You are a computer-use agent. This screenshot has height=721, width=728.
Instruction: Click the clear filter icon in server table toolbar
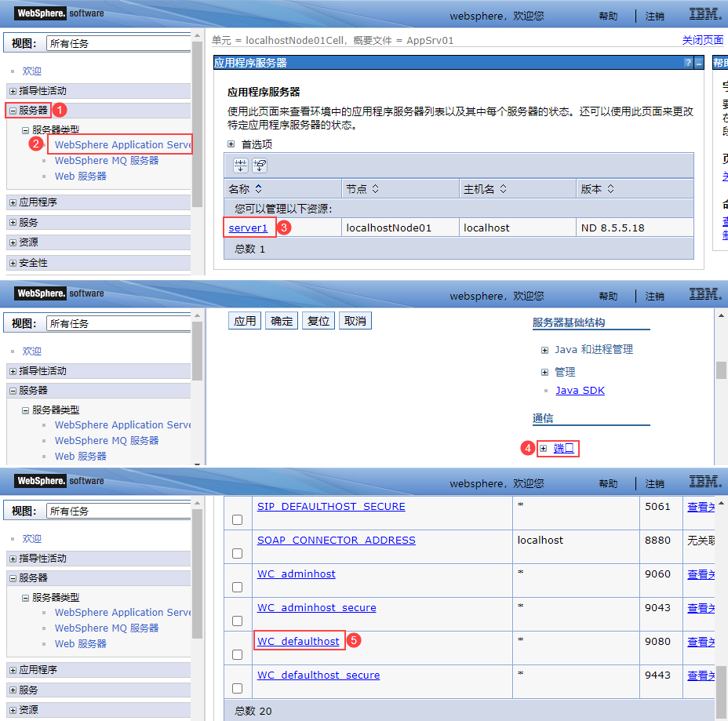coord(260,166)
